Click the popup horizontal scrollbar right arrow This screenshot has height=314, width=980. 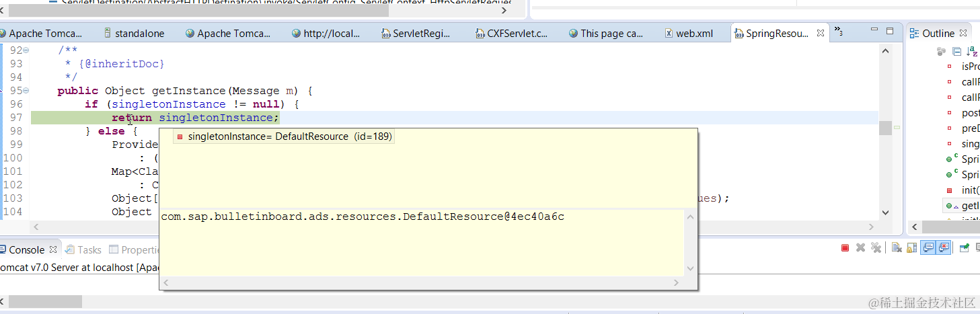click(678, 283)
